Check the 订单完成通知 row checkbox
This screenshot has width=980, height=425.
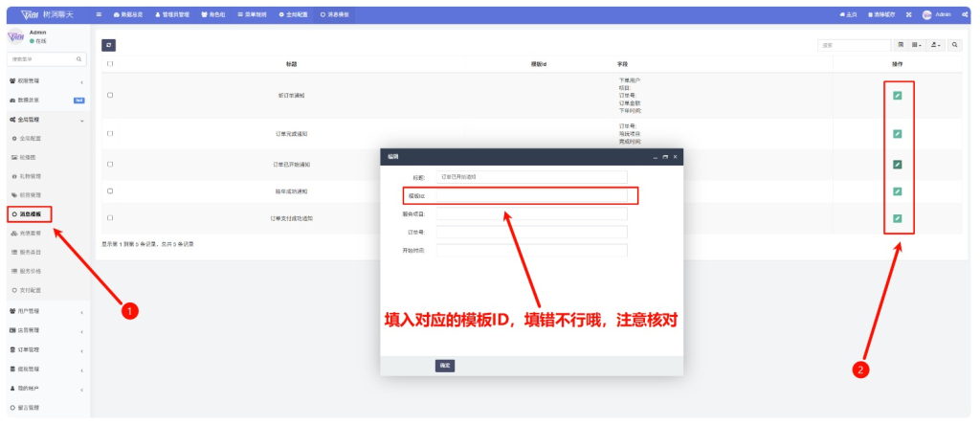(110, 134)
